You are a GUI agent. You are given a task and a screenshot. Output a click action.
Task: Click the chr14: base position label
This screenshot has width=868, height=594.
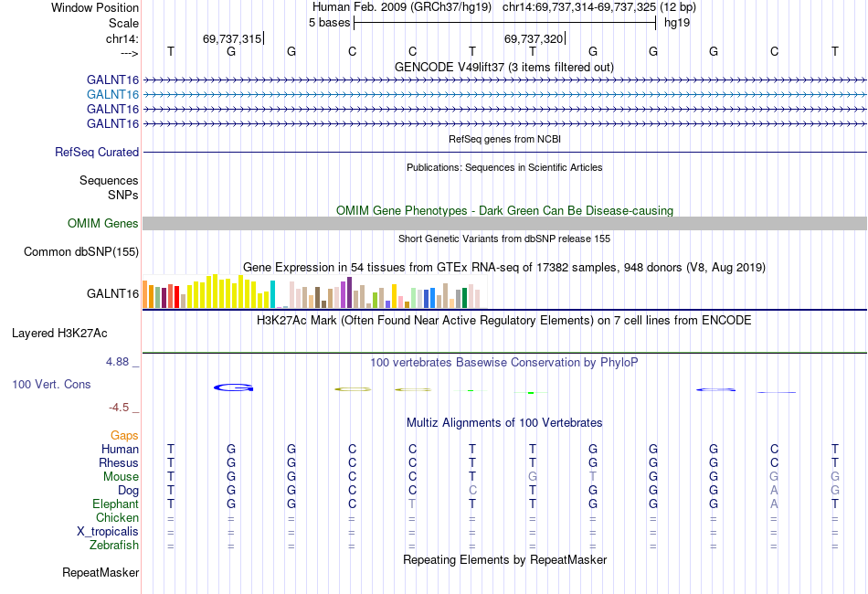tap(122, 38)
